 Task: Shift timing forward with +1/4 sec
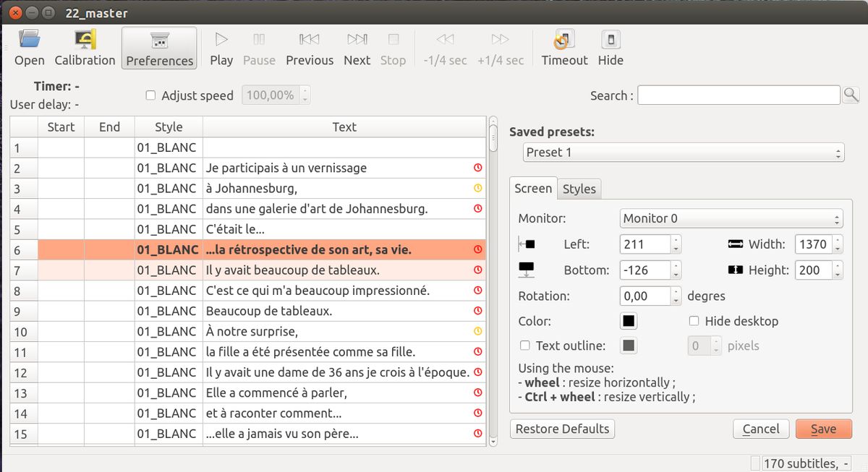click(501, 48)
